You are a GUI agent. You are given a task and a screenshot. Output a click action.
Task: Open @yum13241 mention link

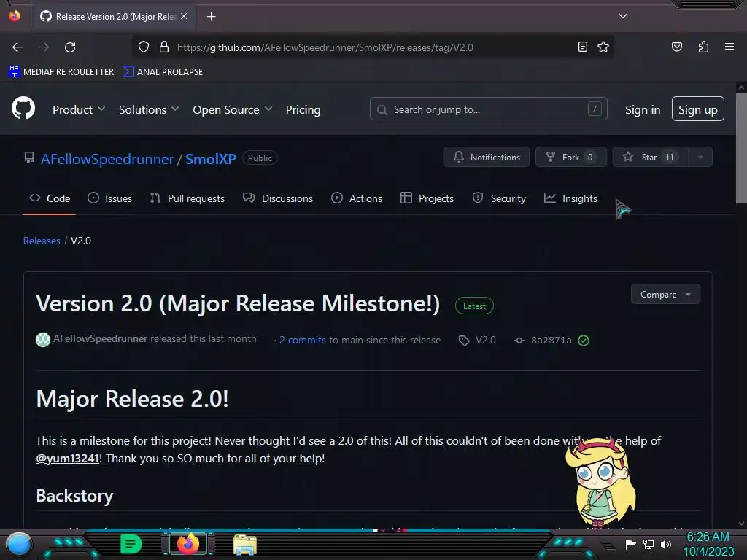click(68, 458)
